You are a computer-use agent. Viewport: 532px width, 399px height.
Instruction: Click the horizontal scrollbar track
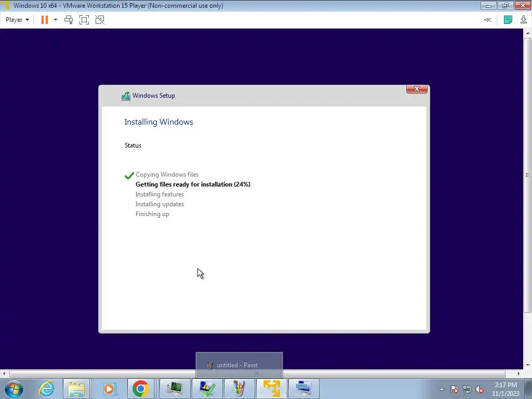(x=257, y=374)
